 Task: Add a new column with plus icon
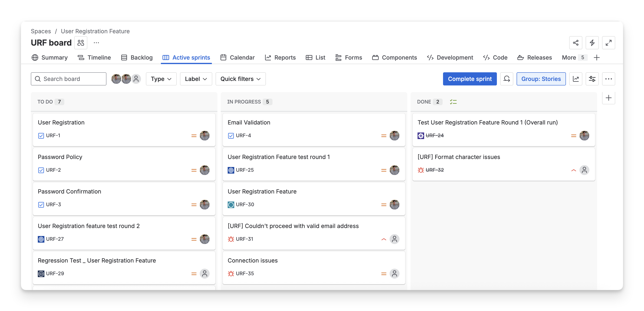coord(608,98)
